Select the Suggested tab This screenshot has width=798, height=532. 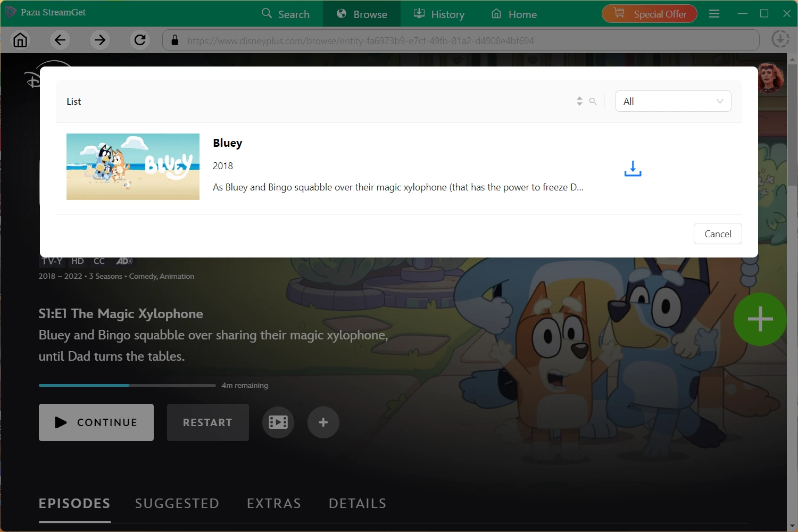tap(177, 503)
